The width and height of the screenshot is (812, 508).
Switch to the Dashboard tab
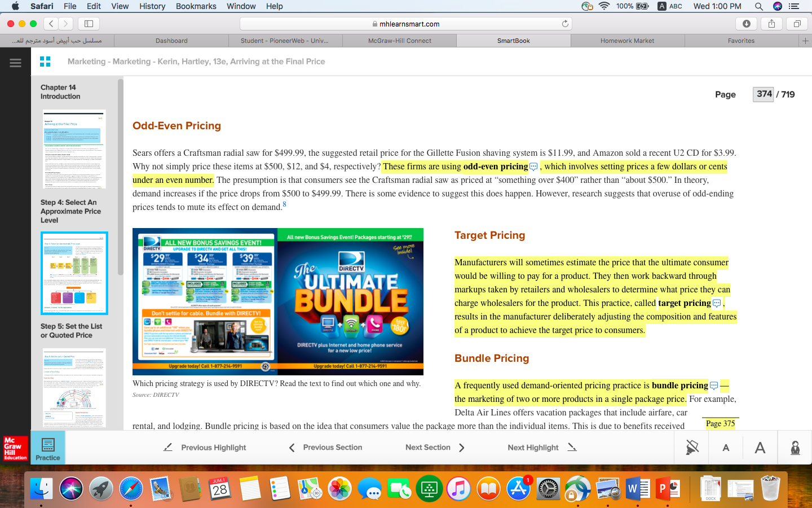(171, 41)
